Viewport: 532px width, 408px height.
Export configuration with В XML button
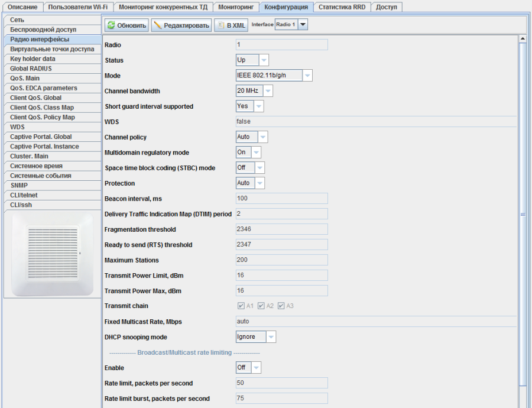[231, 25]
